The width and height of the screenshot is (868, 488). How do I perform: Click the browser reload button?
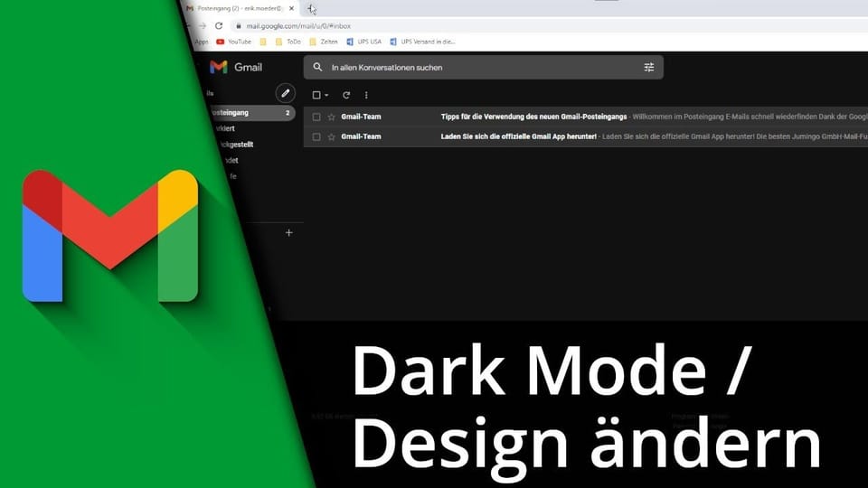219,26
